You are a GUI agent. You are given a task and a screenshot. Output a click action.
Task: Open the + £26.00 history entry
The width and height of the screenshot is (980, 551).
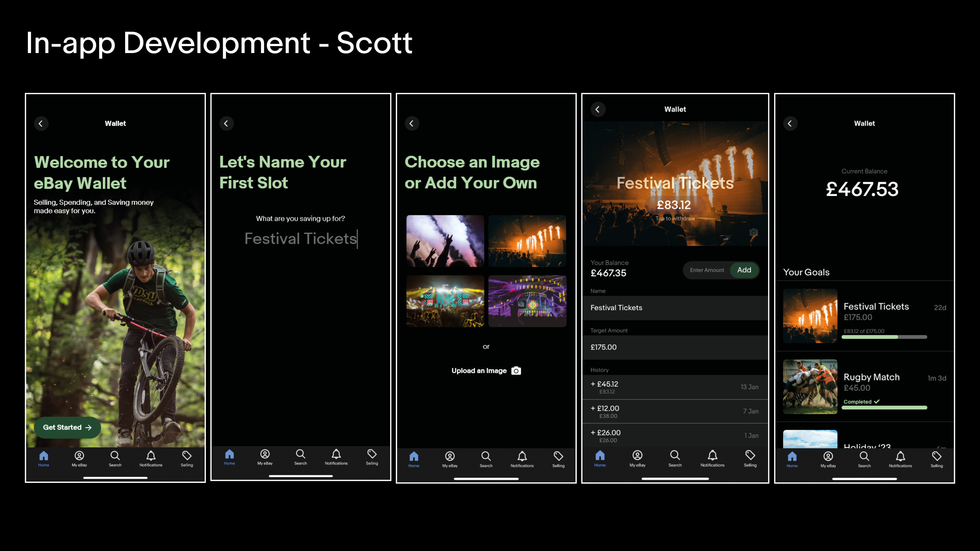click(675, 436)
